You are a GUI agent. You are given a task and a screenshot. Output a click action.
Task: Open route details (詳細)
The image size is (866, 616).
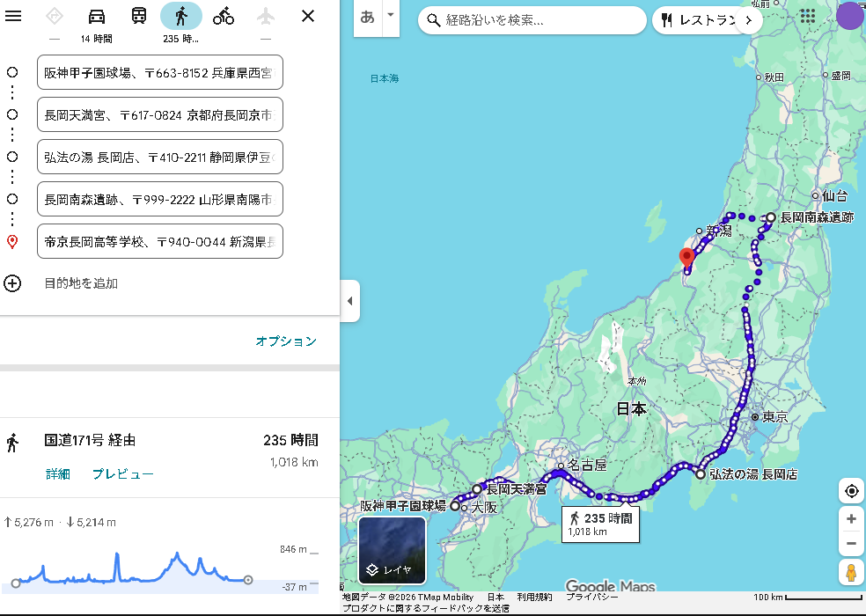(58, 474)
